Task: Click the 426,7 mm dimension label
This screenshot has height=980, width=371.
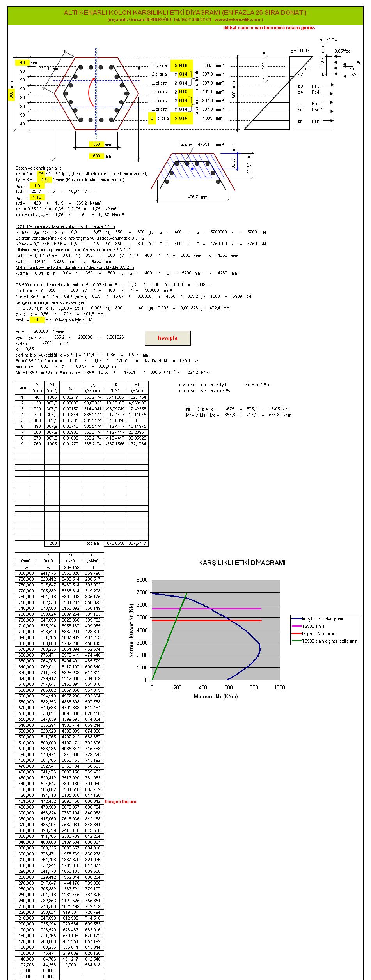Action: coord(197,197)
